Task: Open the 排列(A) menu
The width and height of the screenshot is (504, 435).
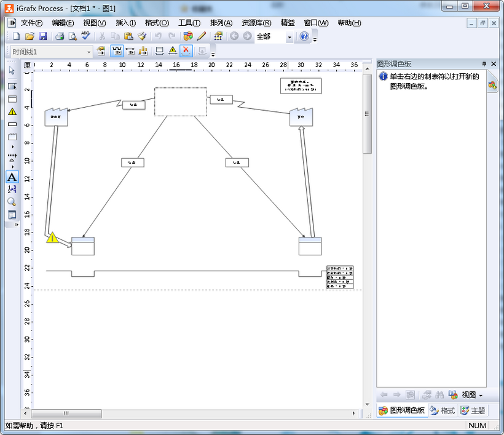Action: tap(221, 23)
